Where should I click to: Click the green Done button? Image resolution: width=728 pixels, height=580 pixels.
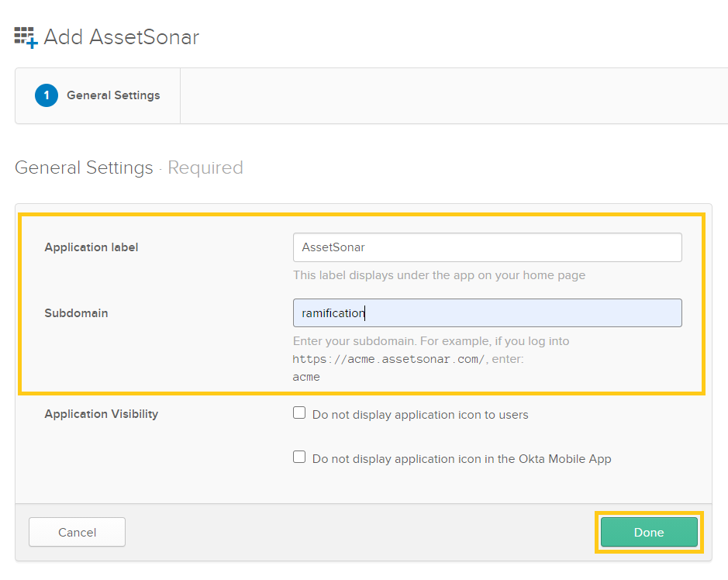(x=649, y=532)
